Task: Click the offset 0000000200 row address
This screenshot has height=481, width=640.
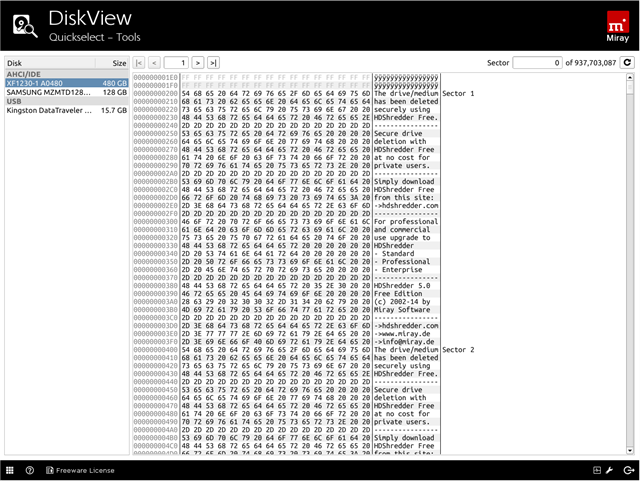Action: pyautogui.click(x=156, y=94)
